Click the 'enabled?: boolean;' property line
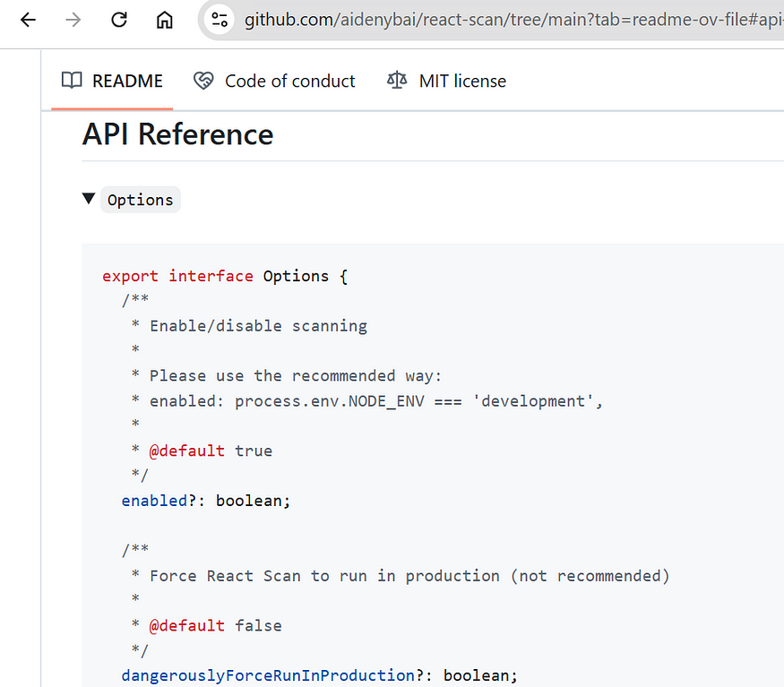The height and width of the screenshot is (687, 784). click(206, 501)
